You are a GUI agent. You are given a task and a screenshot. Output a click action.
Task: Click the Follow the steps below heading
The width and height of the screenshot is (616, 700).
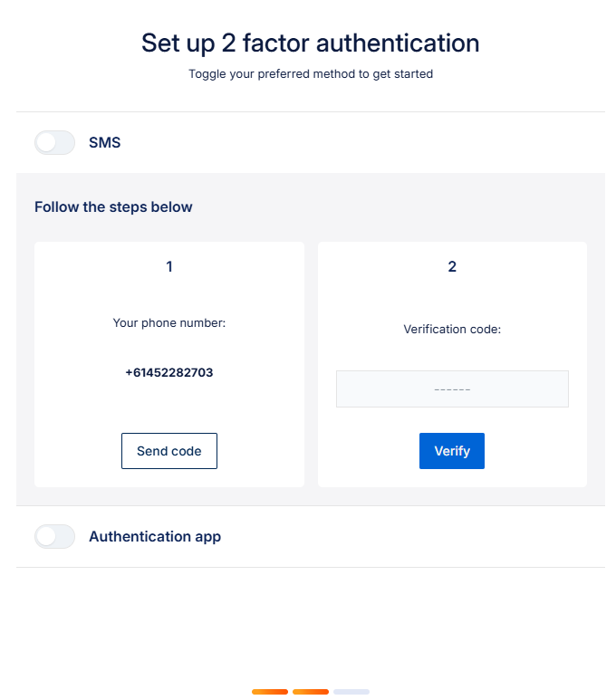(x=113, y=207)
